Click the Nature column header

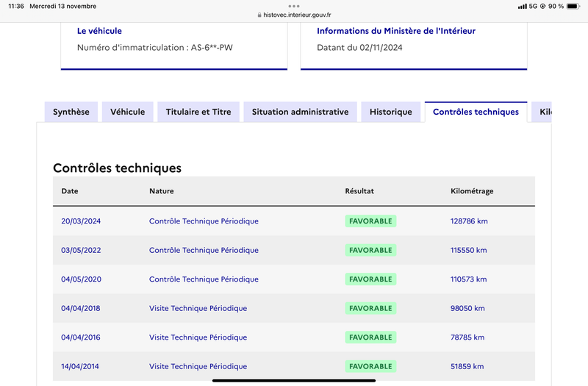pos(162,191)
